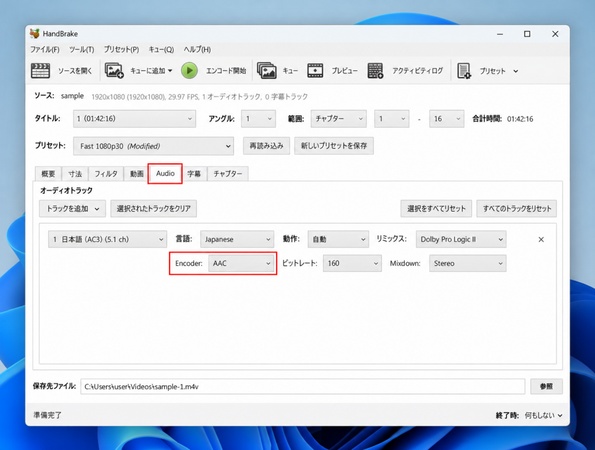Open the 範囲 チャプター dropdown

coord(338,119)
